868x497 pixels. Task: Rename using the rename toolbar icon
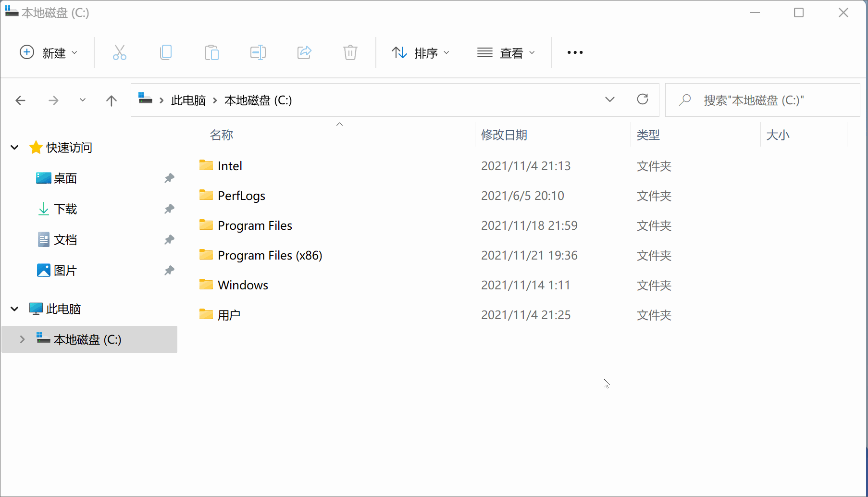point(258,52)
